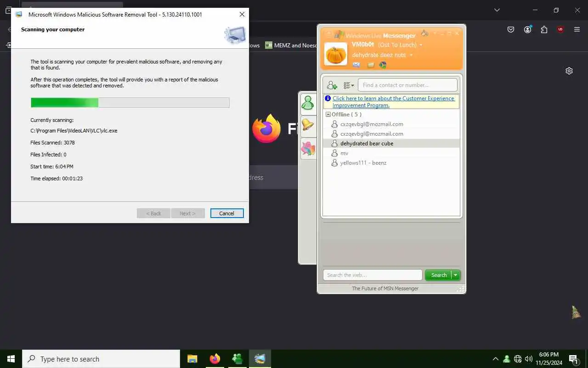
Task: Open the Windows Start menu
Action: [x=11, y=359]
